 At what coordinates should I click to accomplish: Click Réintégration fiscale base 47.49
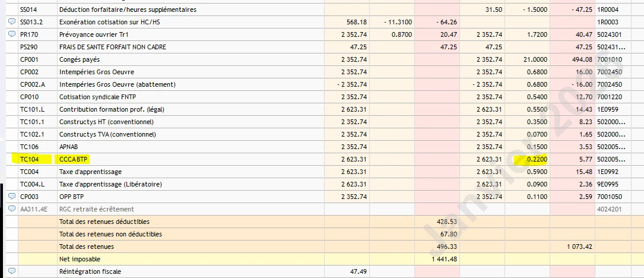[359, 271]
